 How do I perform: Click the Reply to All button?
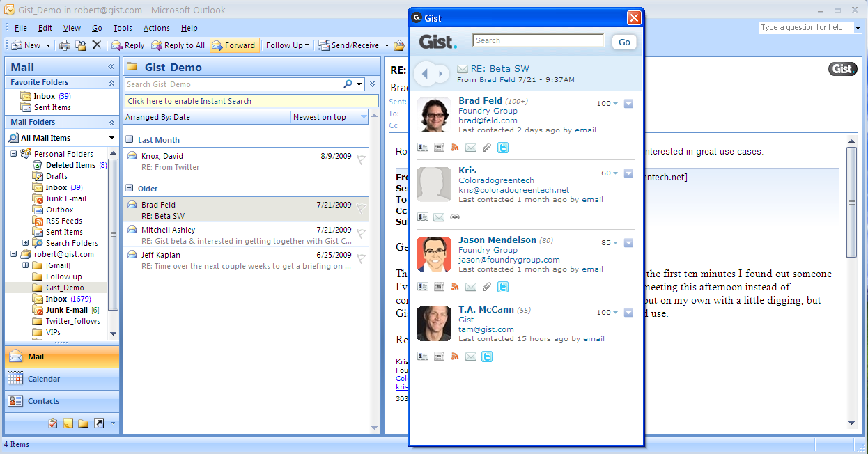click(x=178, y=45)
